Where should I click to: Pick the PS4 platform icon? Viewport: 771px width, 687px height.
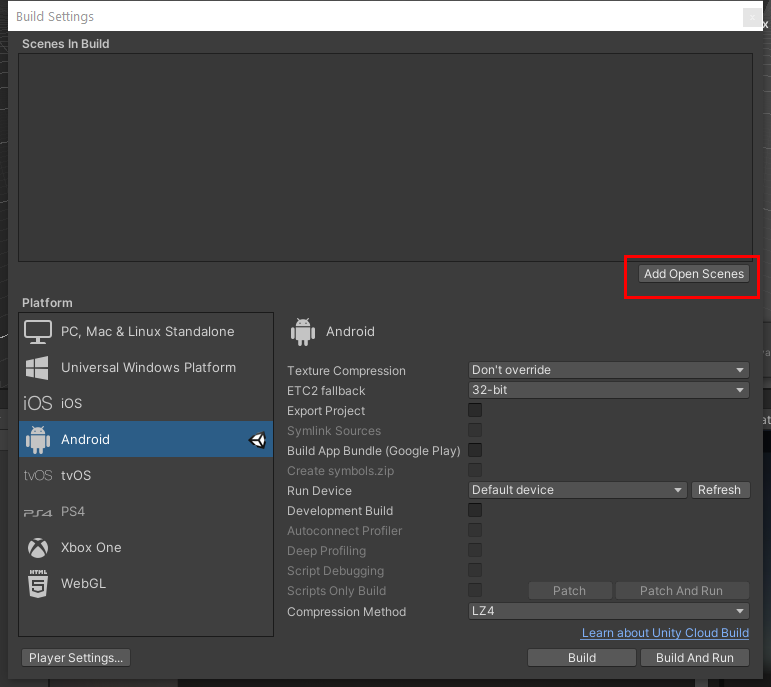pos(38,512)
